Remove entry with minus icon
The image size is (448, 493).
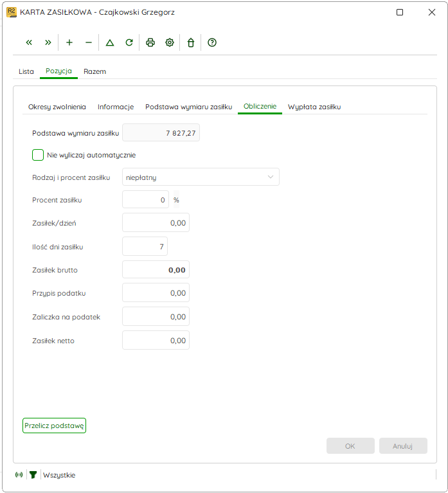tap(89, 42)
